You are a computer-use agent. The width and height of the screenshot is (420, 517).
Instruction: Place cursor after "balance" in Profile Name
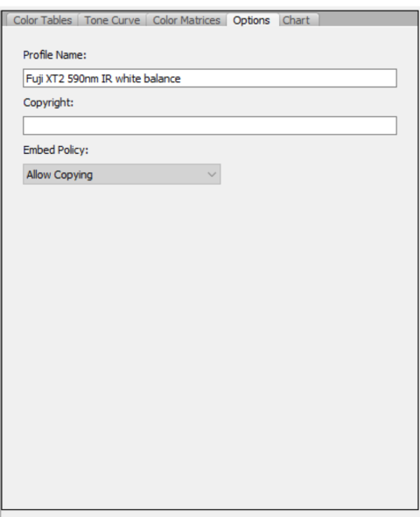pos(181,79)
